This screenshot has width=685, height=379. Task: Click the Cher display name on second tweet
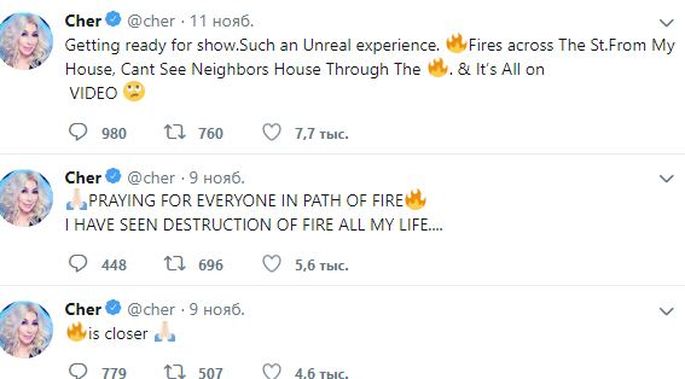[83, 178]
